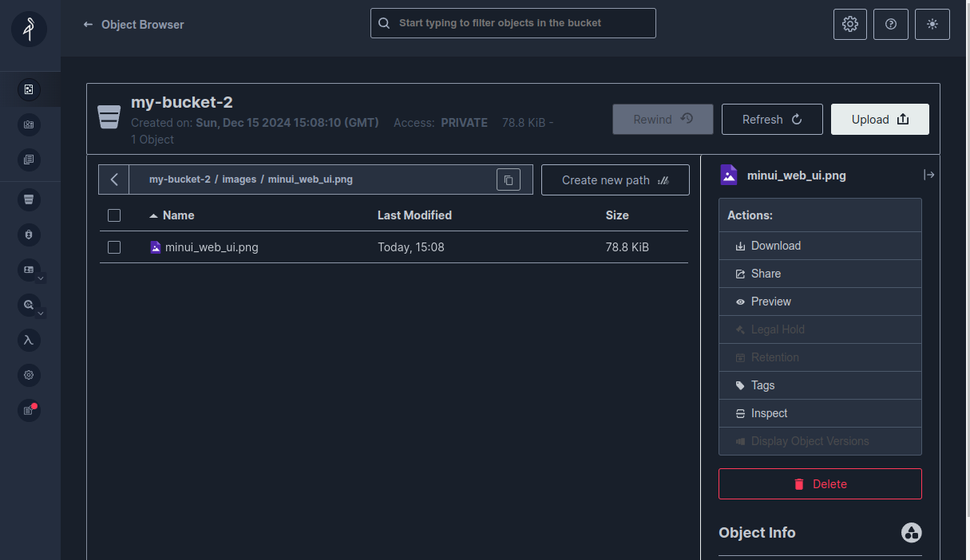The width and height of the screenshot is (970, 560).
Task: Open the help question mark icon
Action: [891, 24]
